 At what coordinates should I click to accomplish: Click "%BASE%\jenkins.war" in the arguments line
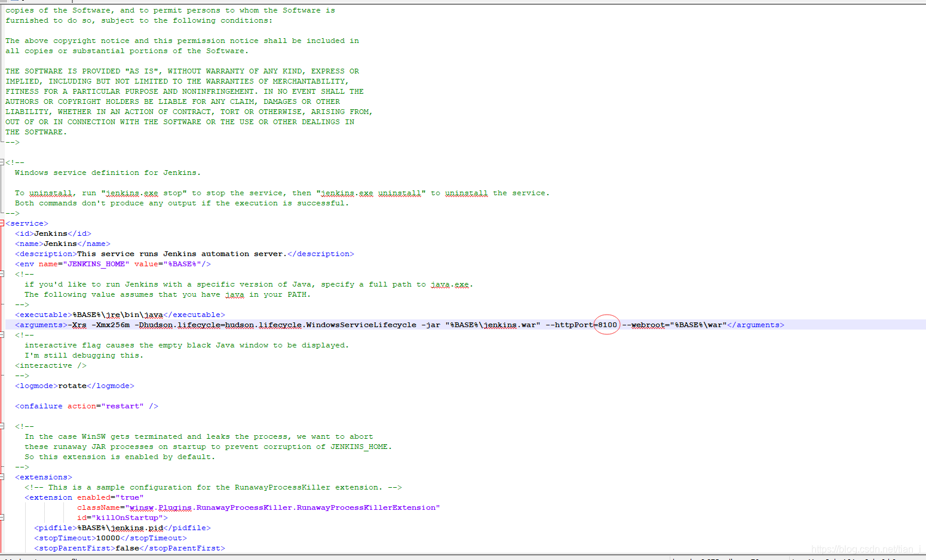(x=493, y=325)
